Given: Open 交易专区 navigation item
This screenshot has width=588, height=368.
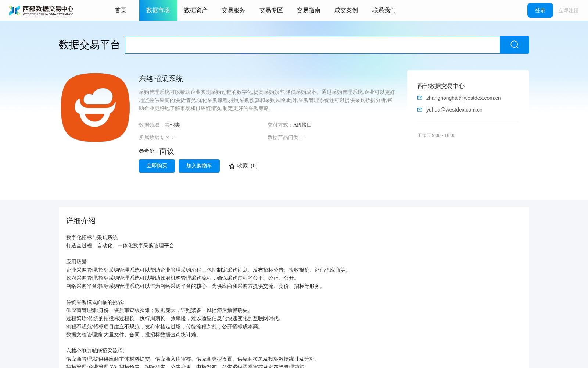Looking at the screenshot, I should click(x=271, y=10).
